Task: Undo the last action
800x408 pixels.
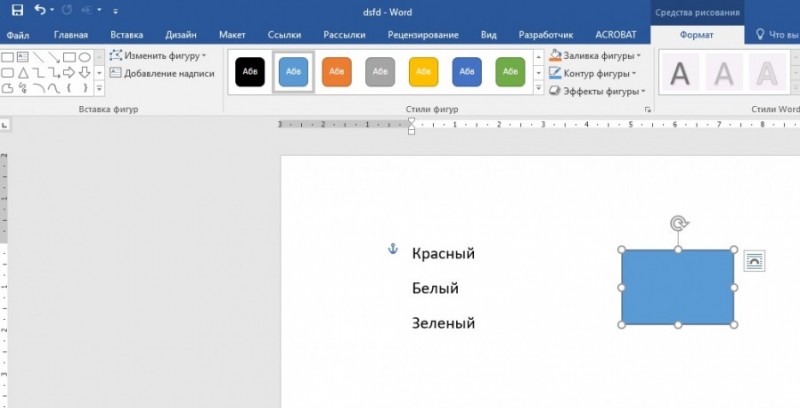Action: [40, 10]
